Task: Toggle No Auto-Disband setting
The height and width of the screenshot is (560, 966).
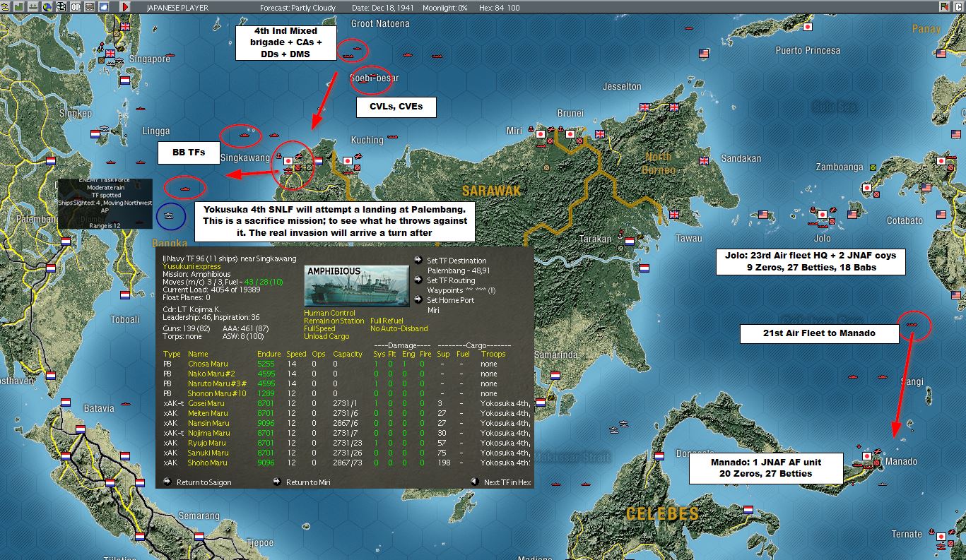Action: (x=399, y=329)
